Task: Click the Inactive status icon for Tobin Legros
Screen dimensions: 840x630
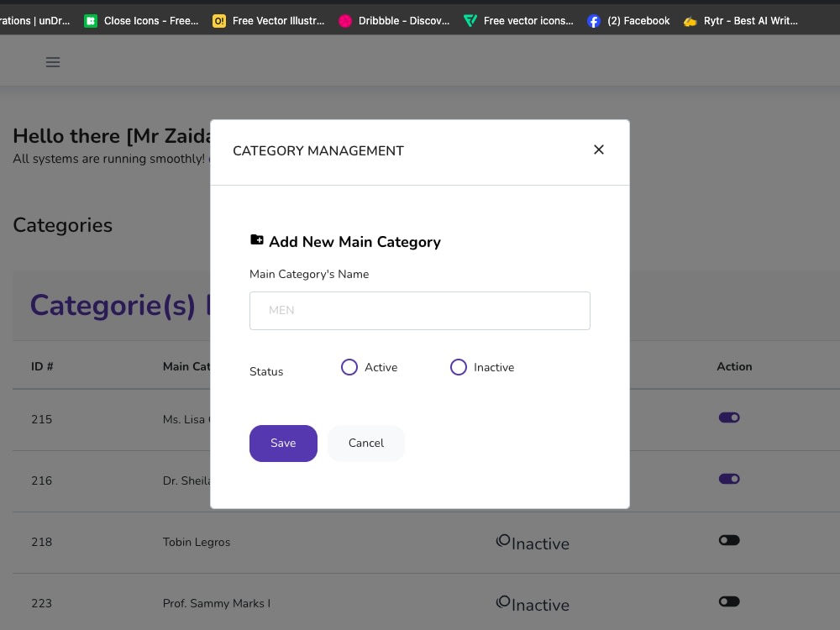Action: pos(503,540)
